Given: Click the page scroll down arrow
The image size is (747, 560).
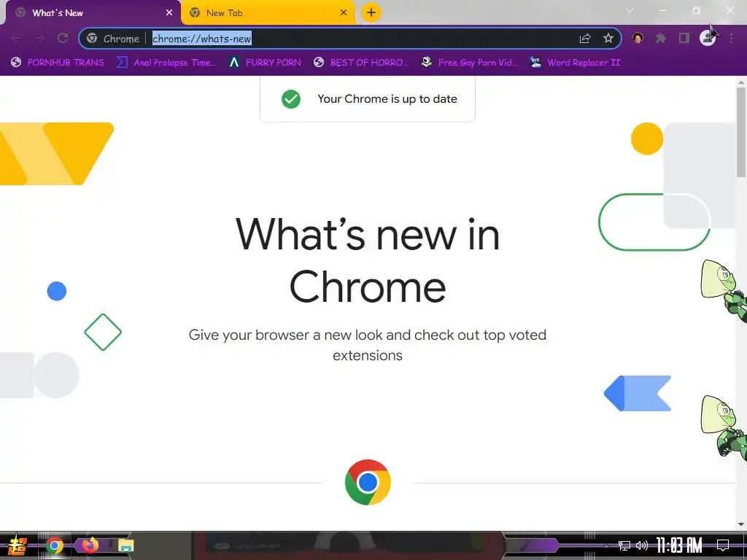Looking at the screenshot, I should point(741,524).
